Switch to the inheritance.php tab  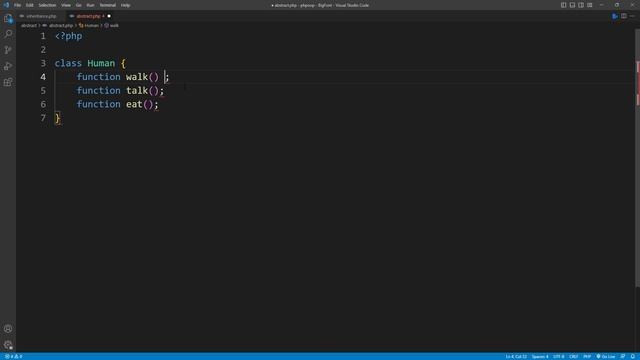pos(41,16)
